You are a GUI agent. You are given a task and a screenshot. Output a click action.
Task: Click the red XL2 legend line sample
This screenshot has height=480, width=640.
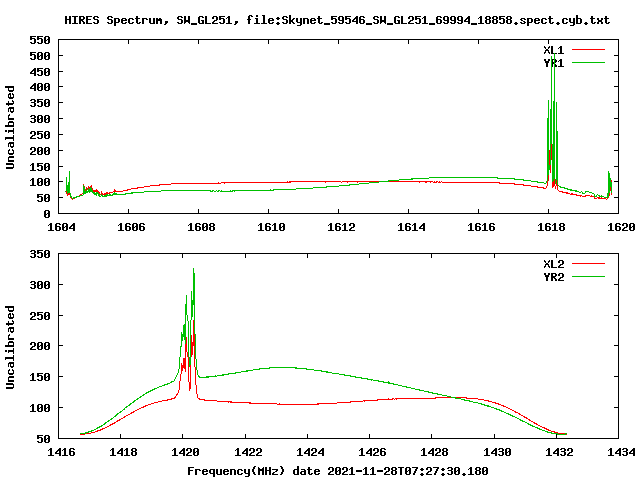tap(588, 264)
